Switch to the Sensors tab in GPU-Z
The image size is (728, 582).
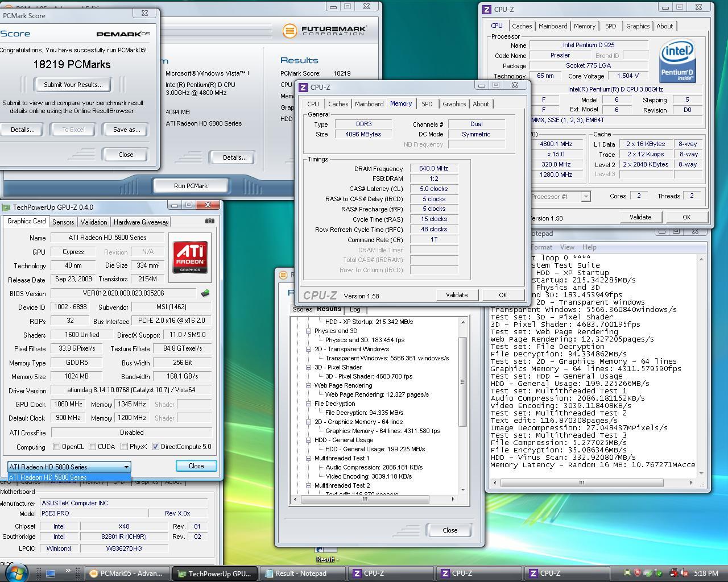63,222
